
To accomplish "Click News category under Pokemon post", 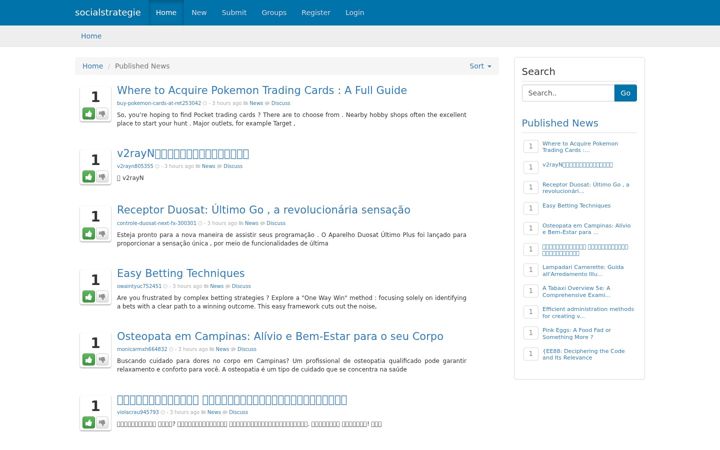I will point(256,103).
